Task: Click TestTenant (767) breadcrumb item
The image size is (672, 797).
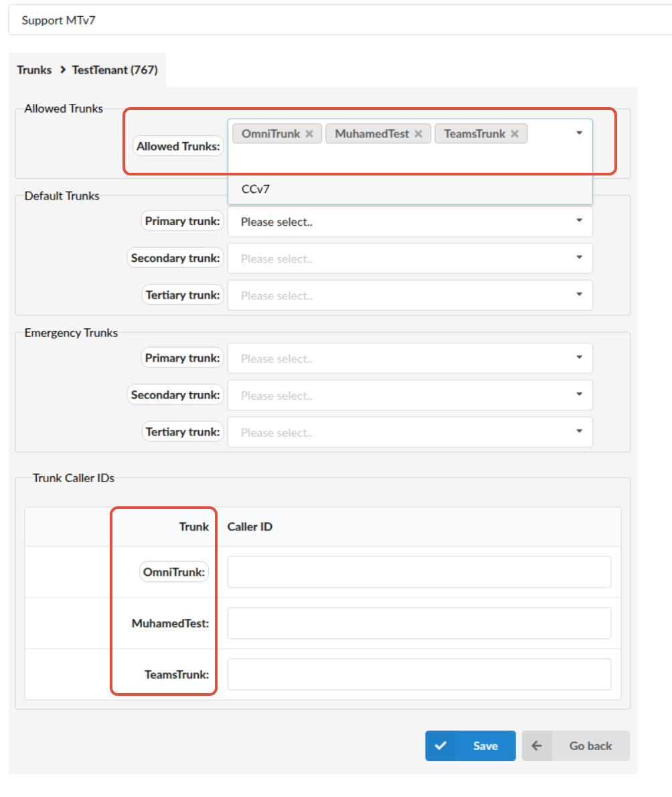Action: click(115, 70)
